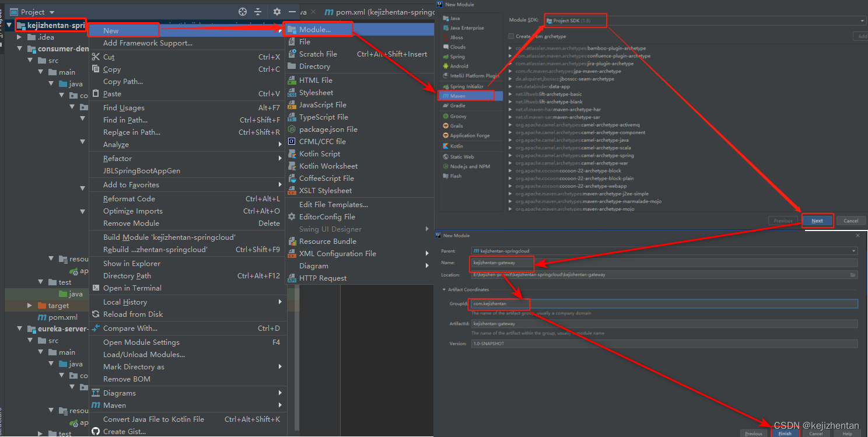Choose the Gradle module type
The width and height of the screenshot is (868, 437).
point(458,106)
